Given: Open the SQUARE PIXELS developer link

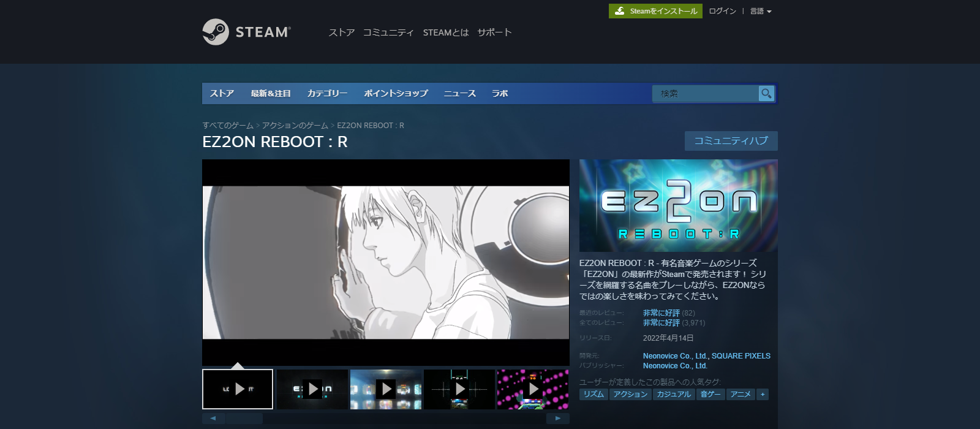Looking at the screenshot, I should pos(741,355).
